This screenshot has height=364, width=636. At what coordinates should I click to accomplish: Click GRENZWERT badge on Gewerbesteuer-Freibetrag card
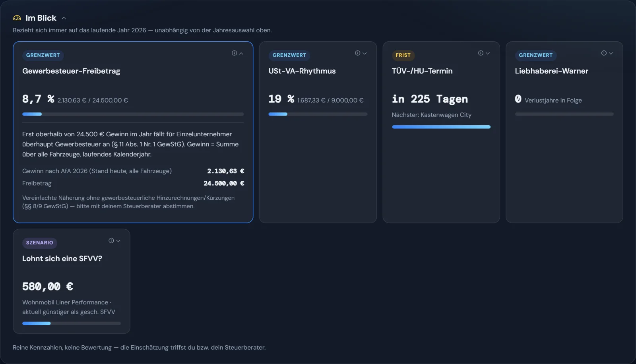(43, 55)
